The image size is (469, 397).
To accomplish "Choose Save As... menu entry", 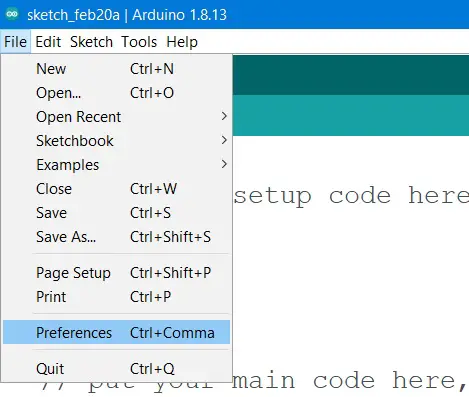I will (116, 237).
